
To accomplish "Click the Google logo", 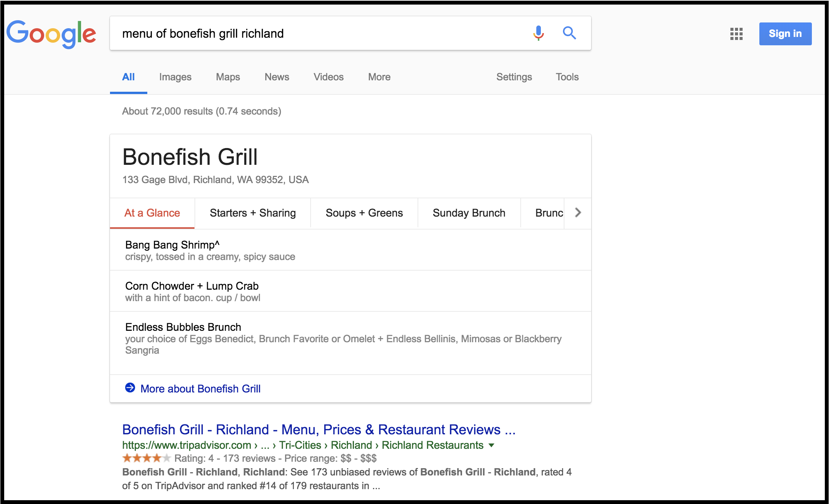I will coord(51,34).
